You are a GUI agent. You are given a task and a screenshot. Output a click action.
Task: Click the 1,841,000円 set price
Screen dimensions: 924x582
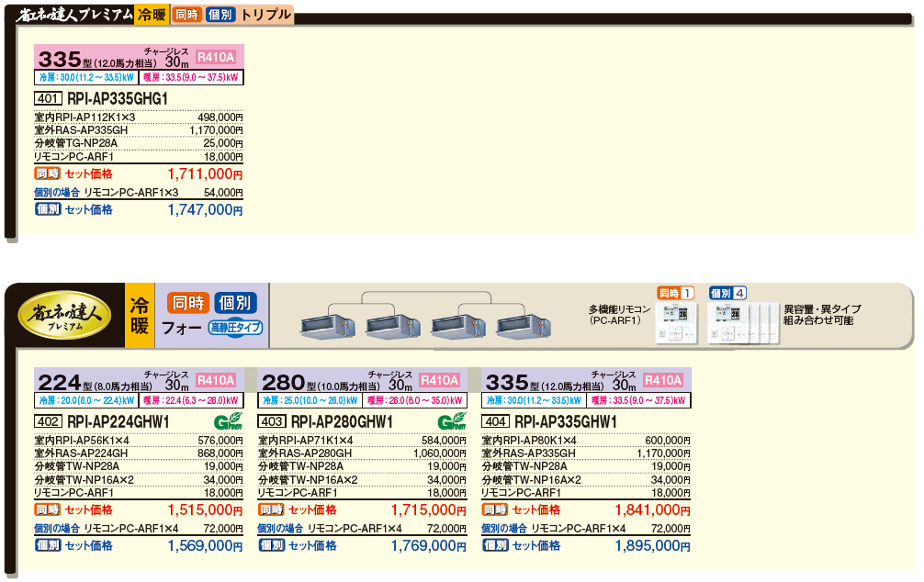(652, 510)
